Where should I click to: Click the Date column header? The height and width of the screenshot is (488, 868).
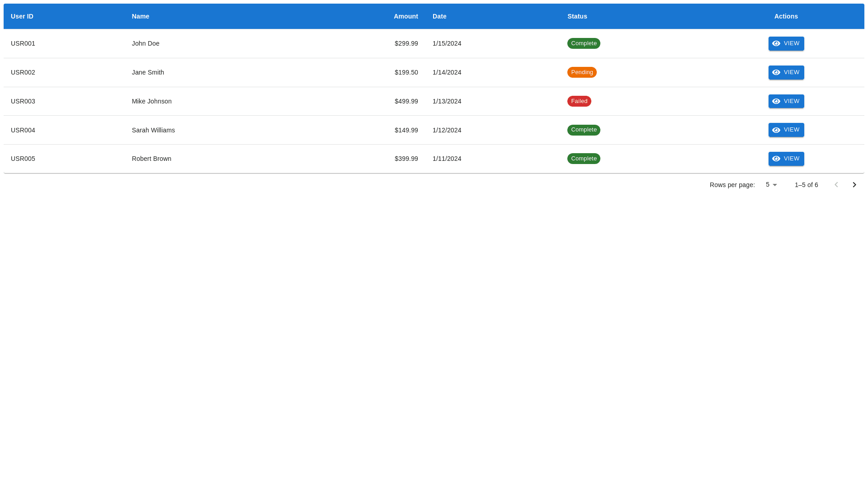tap(439, 16)
